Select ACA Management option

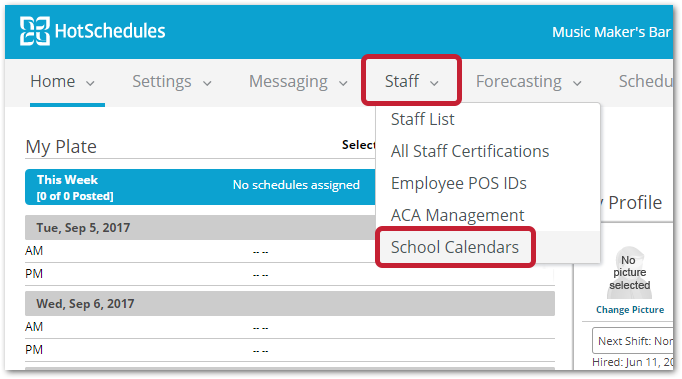(457, 215)
